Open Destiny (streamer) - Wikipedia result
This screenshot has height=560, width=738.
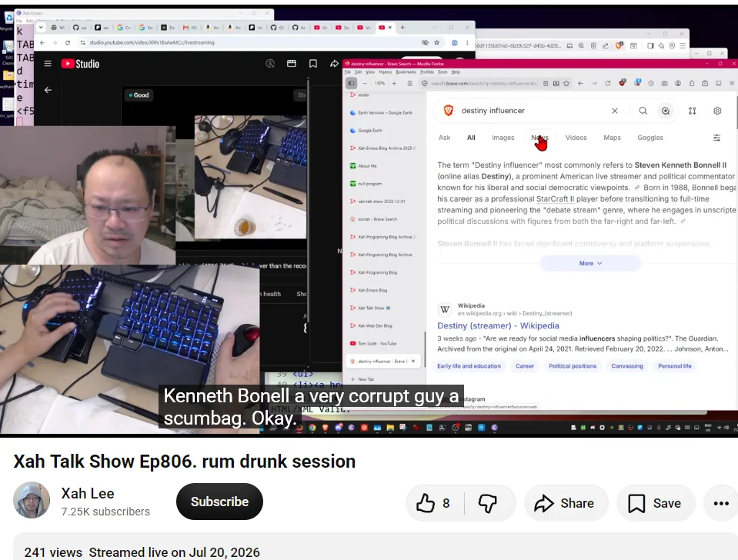click(x=498, y=325)
